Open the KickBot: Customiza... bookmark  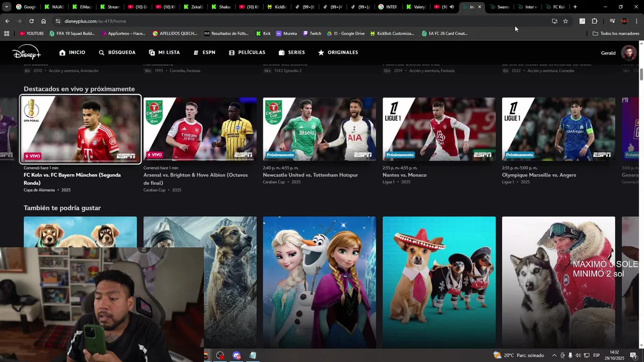point(392,34)
